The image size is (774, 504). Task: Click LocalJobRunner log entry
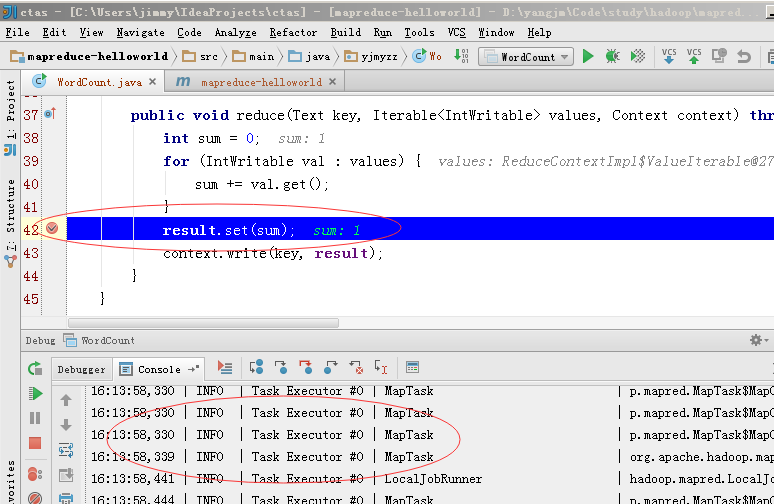coord(432,479)
